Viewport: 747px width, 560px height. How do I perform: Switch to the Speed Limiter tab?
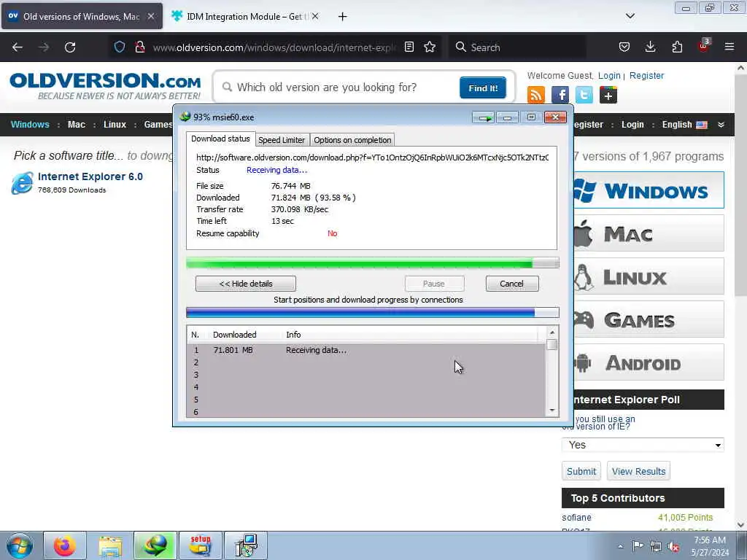tap(282, 140)
